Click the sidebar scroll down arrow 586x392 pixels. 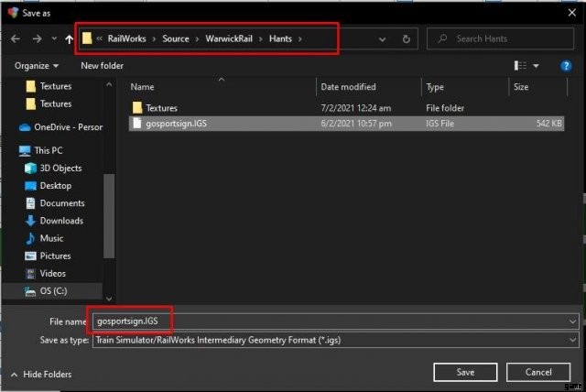coord(109,299)
